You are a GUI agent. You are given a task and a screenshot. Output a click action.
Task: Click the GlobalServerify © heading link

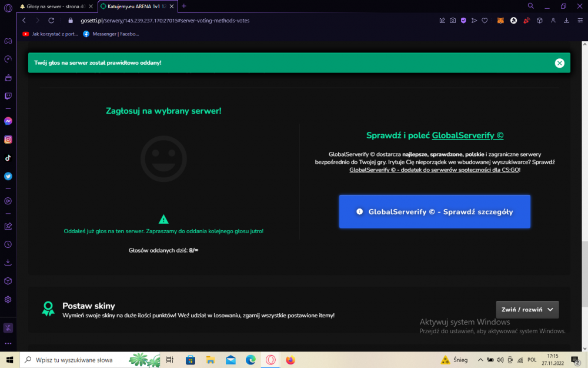coord(467,135)
